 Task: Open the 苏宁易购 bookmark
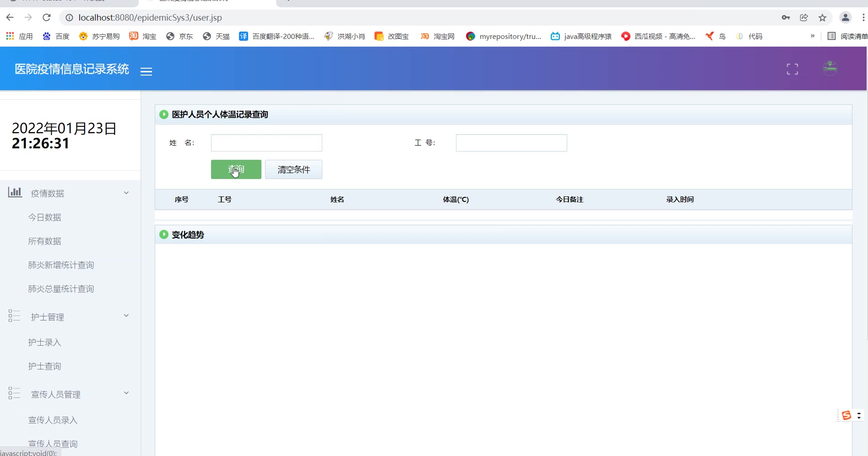pos(99,36)
